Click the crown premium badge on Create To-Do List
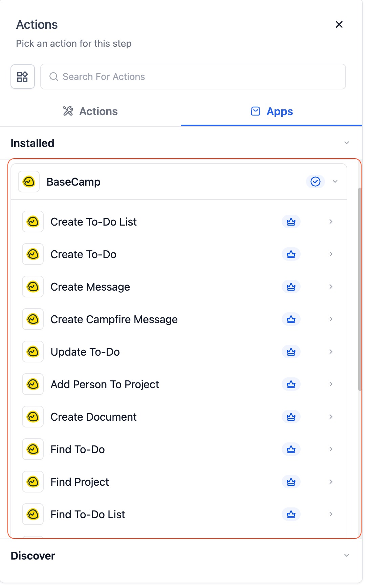This screenshot has width=371, height=588. click(291, 222)
